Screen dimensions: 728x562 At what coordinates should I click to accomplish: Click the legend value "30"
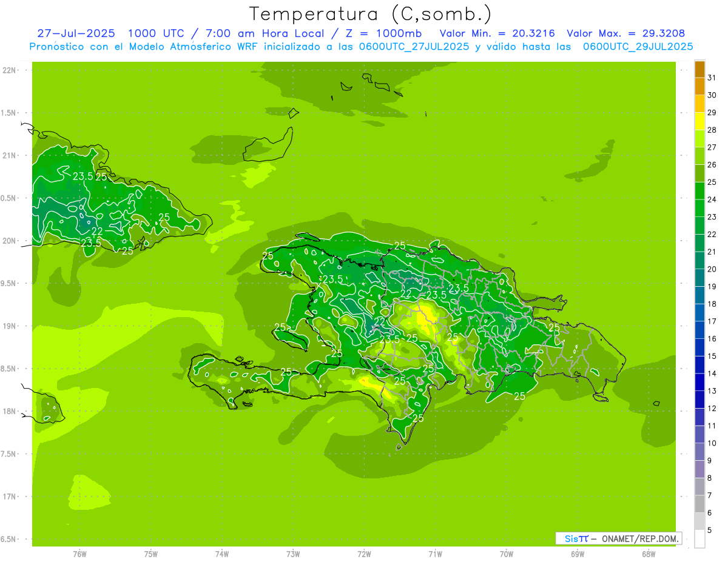pyautogui.click(x=712, y=95)
